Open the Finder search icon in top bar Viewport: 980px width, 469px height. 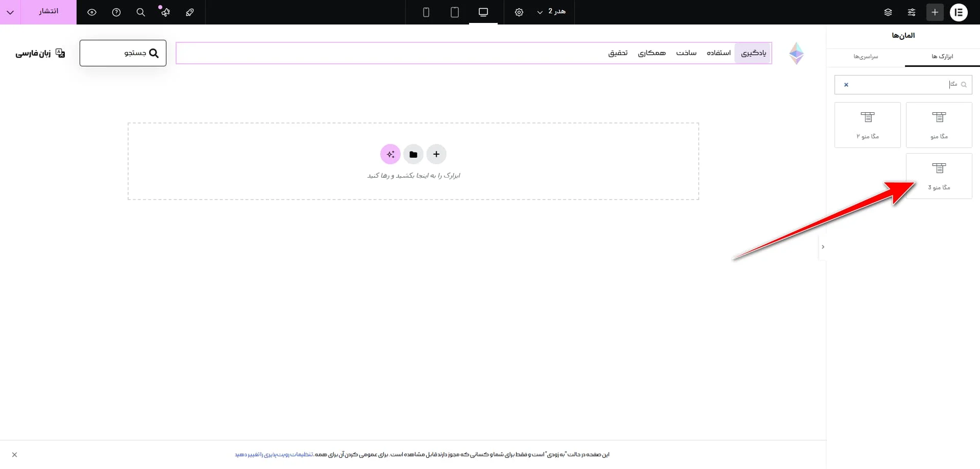tap(141, 12)
